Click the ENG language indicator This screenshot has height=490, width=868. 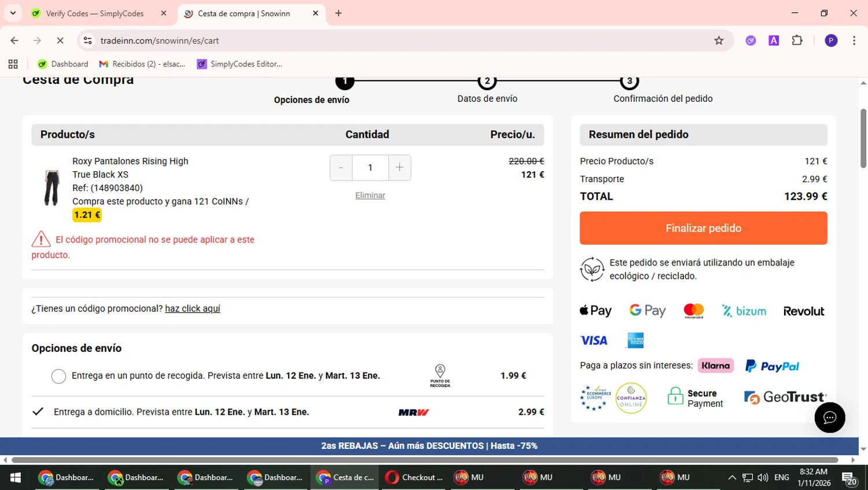click(782, 478)
